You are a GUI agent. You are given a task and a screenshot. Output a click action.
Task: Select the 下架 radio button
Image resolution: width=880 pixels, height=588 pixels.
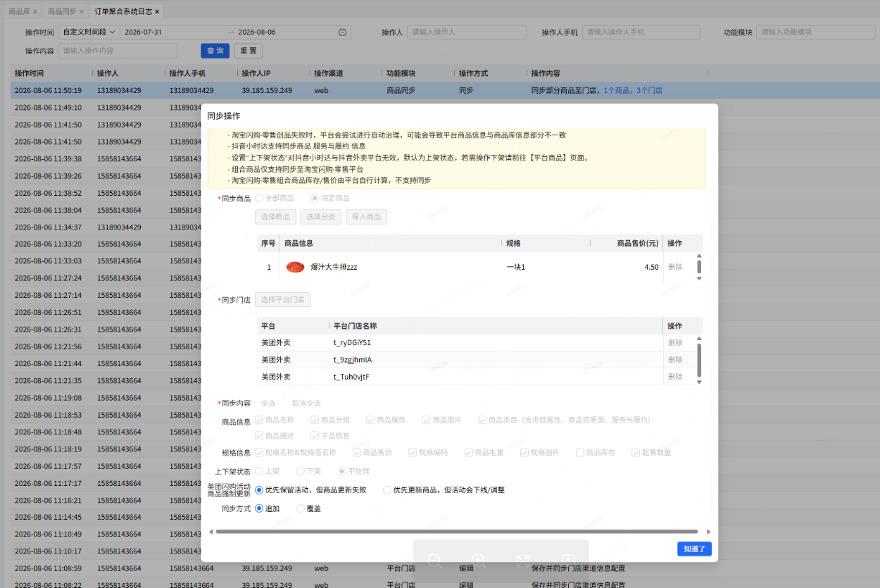click(x=301, y=471)
